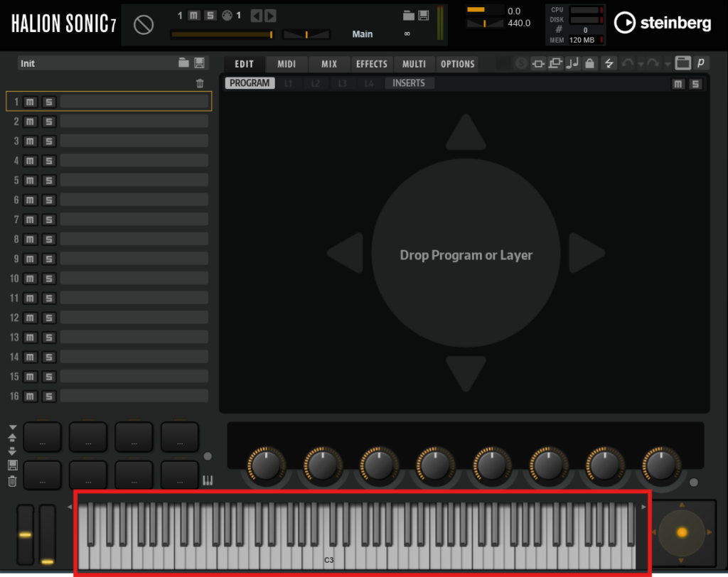Click the trash icon above the slot rack
This screenshot has height=577, width=728.
click(200, 83)
